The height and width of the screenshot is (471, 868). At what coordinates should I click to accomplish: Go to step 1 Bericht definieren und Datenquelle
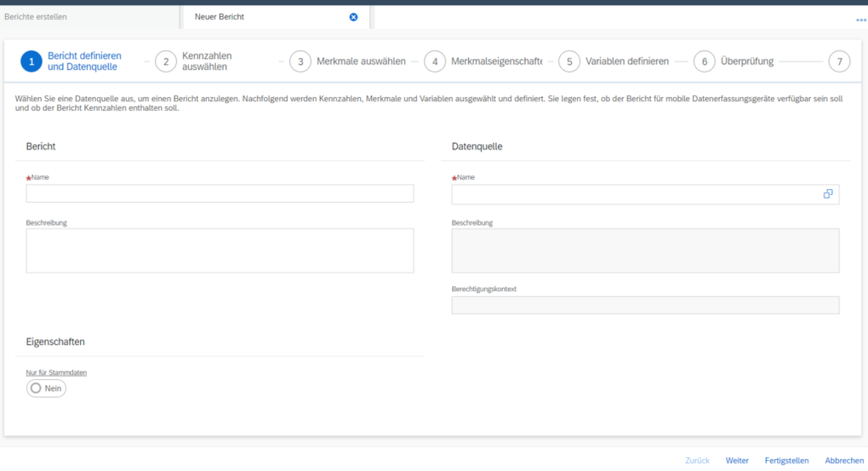click(71, 61)
